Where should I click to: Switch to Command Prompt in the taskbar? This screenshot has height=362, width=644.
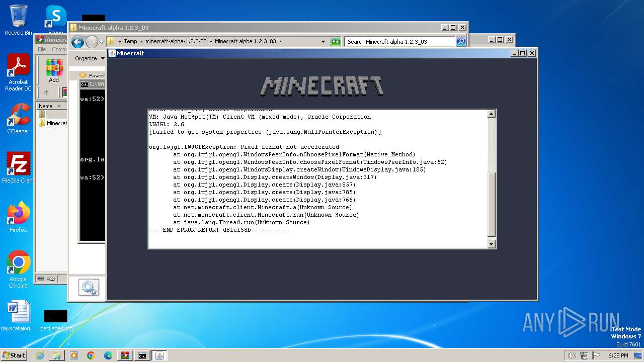[x=142, y=355]
